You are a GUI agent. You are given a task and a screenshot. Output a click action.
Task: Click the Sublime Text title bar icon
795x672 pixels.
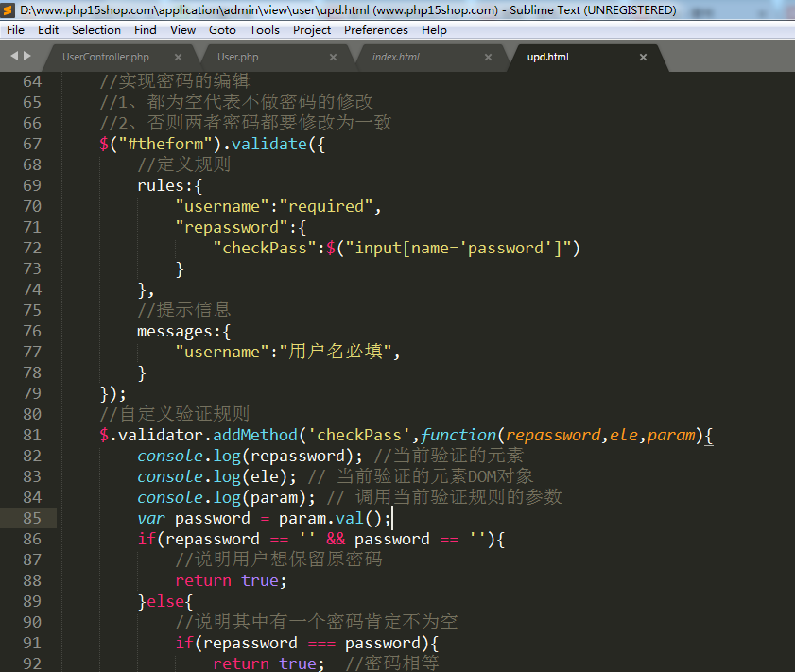[10, 10]
